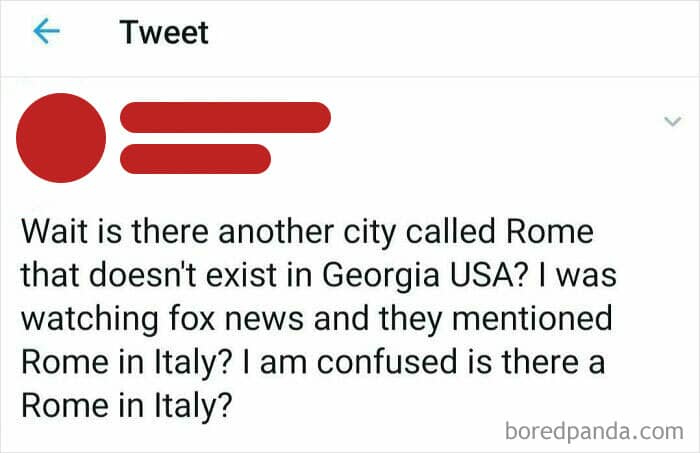Click 'doesn't exist' in the tweet text
700x453 pixels.
(183, 274)
